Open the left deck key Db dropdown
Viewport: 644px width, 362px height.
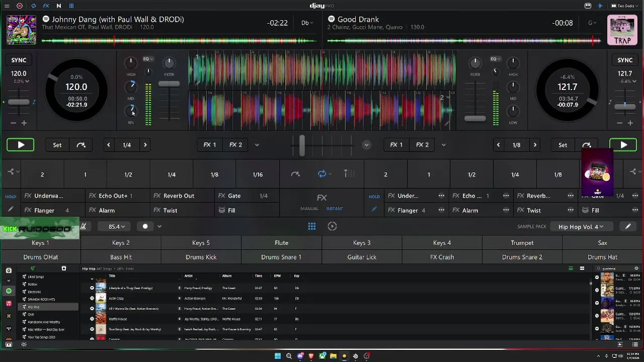[307, 23]
